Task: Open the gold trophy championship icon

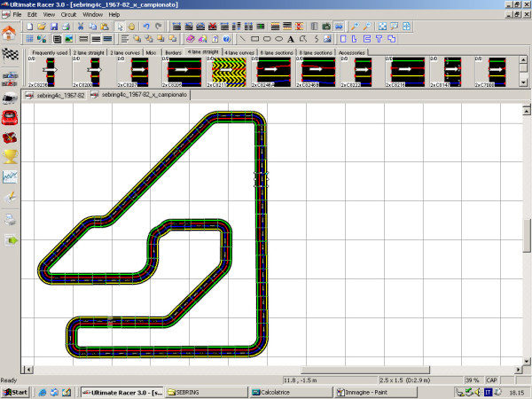Action: pyautogui.click(x=11, y=156)
